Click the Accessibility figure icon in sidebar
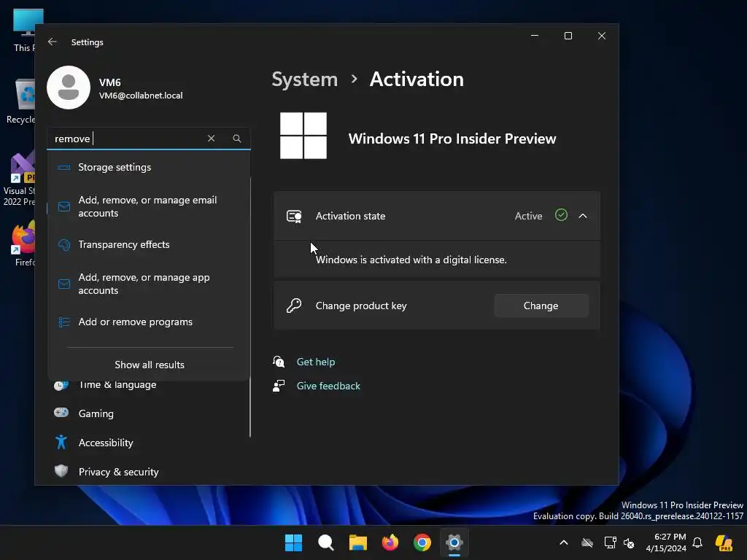Image resolution: width=747 pixels, height=560 pixels. [x=61, y=443]
